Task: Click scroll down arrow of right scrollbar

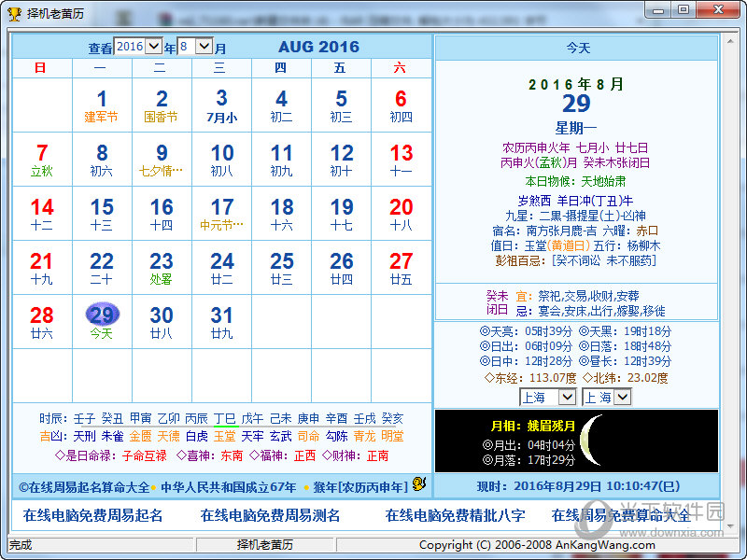Action: tap(730, 525)
